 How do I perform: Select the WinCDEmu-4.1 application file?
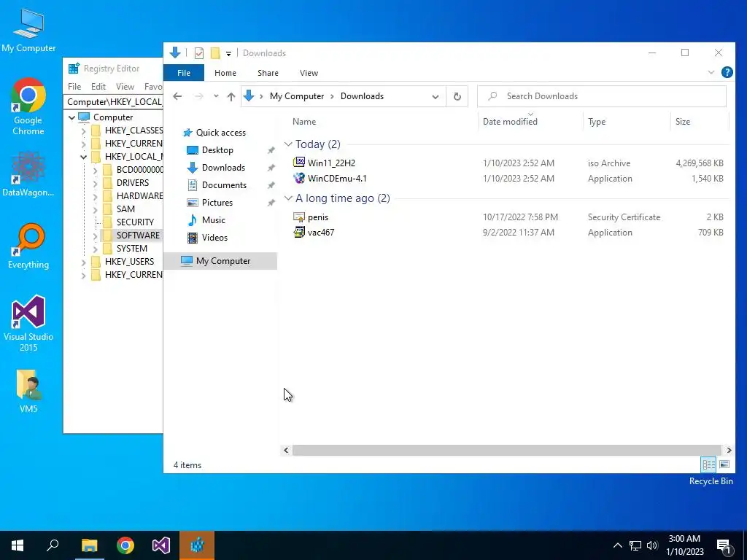click(508, 179)
